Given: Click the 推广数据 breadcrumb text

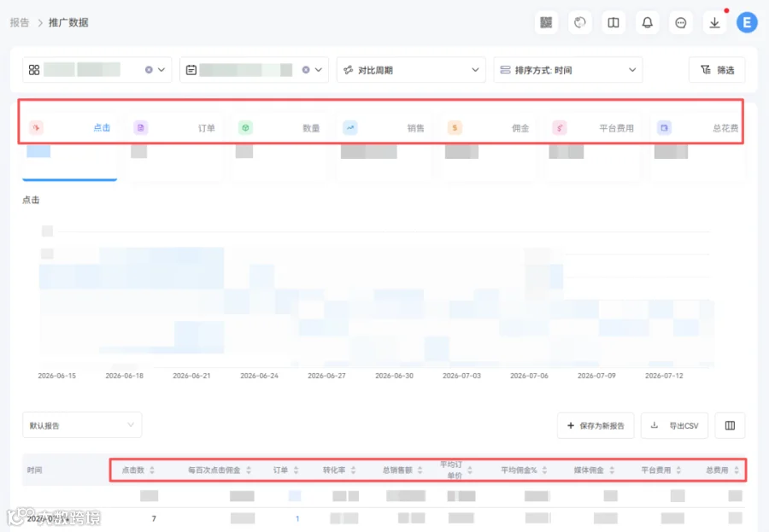Looking at the screenshot, I should 68,22.
